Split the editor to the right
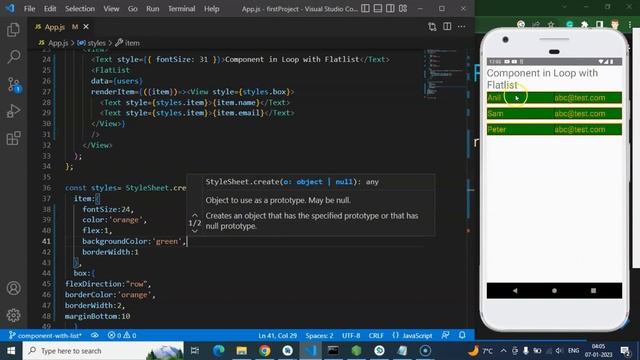The width and height of the screenshot is (640, 360). coord(447,27)
